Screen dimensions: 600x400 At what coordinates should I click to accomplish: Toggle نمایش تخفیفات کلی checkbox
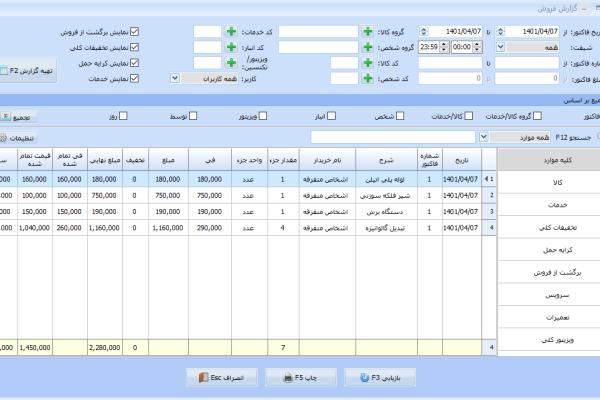[x=134, y=47]
